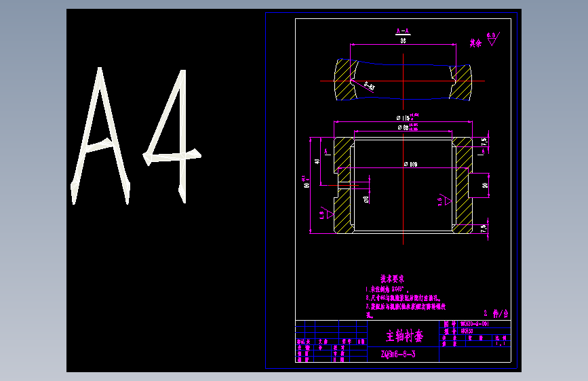Click the 技术要求 heading
Viewport: 588px width, 381px height.
392,279
